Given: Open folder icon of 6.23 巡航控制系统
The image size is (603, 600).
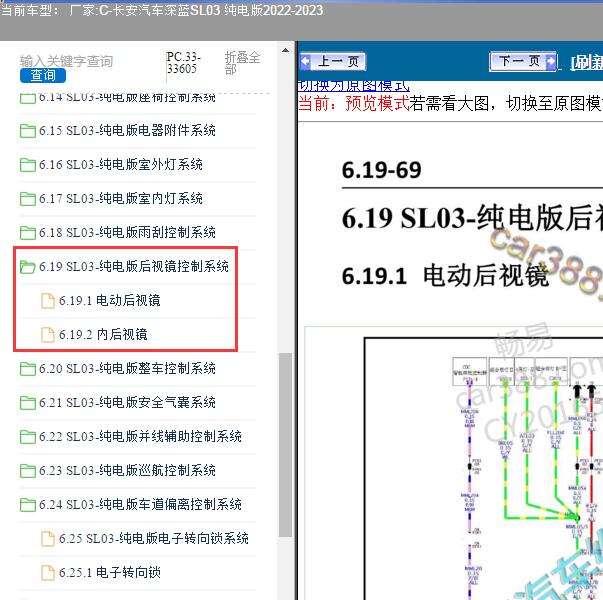Looking at the screenshot, I should 28,470.
